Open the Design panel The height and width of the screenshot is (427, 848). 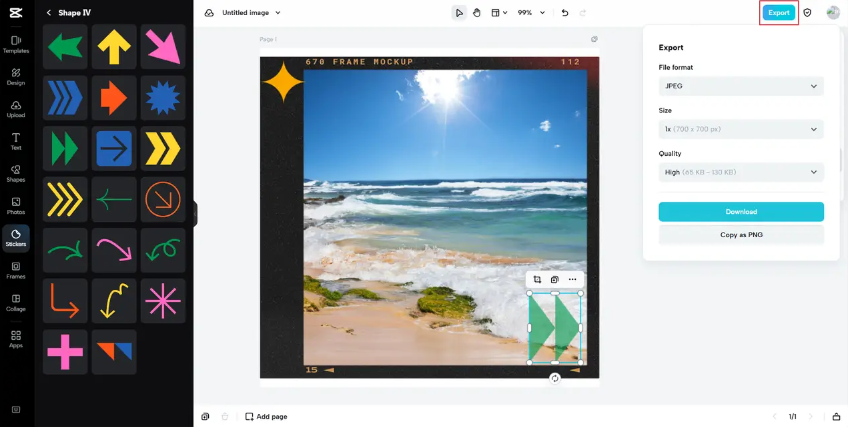click(16, 77)
